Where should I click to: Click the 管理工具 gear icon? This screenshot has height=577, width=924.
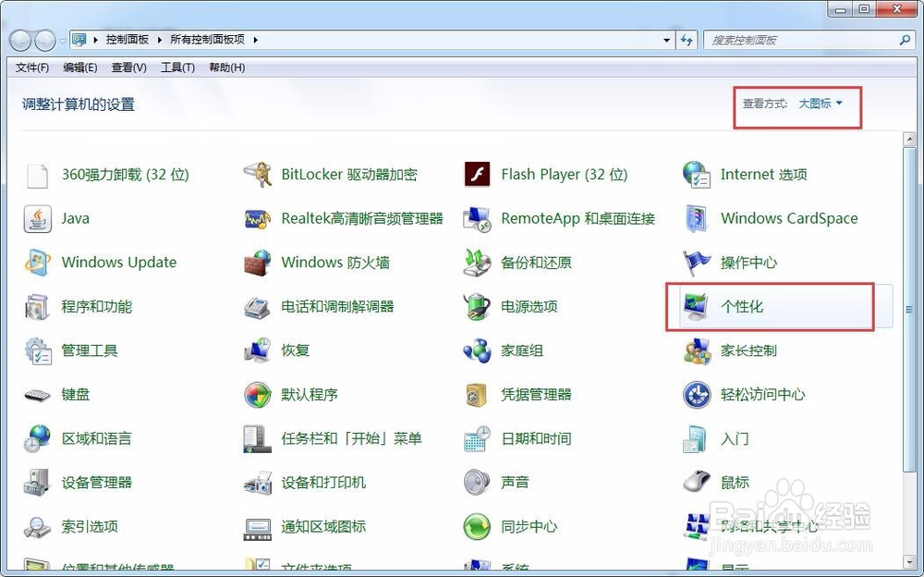[38, 351]
